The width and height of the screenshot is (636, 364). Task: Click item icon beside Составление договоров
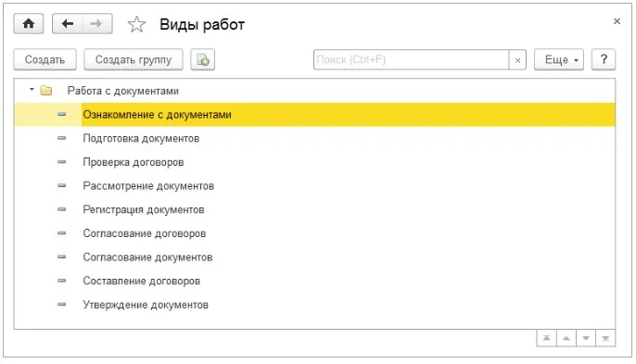(61, 281)
